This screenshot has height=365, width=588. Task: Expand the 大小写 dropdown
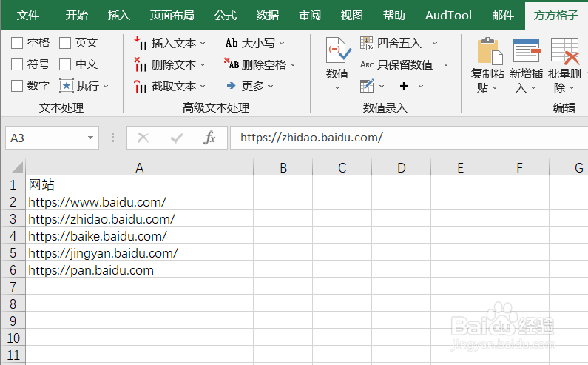[282, 44]
